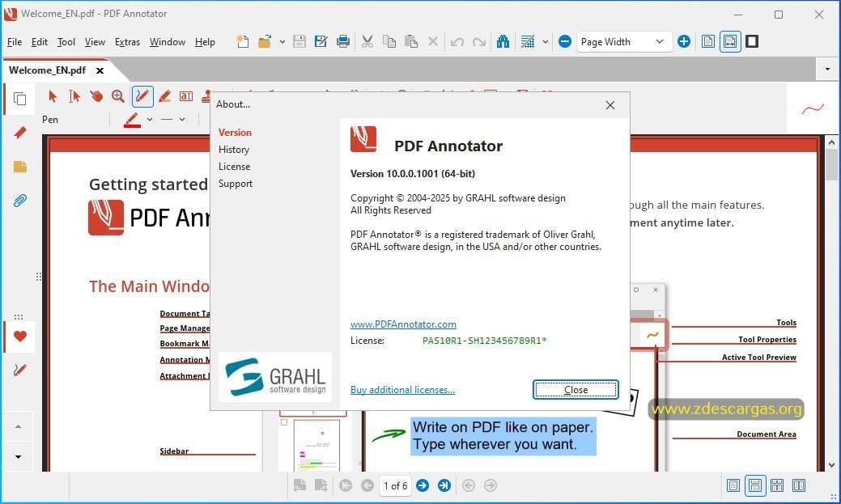Open the Annotations sidebar note icon
The height and width of the screenshot is (504, 841).
click(20, 166)
